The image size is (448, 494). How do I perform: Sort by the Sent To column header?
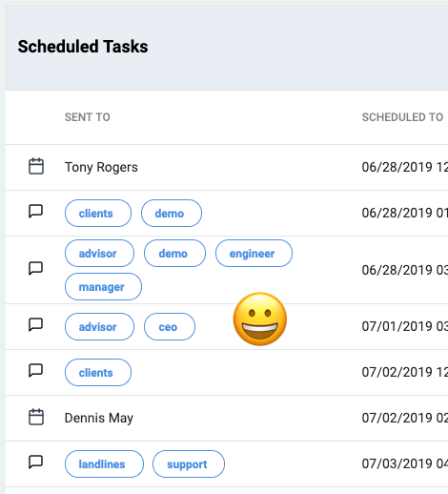tap(88, 117)
